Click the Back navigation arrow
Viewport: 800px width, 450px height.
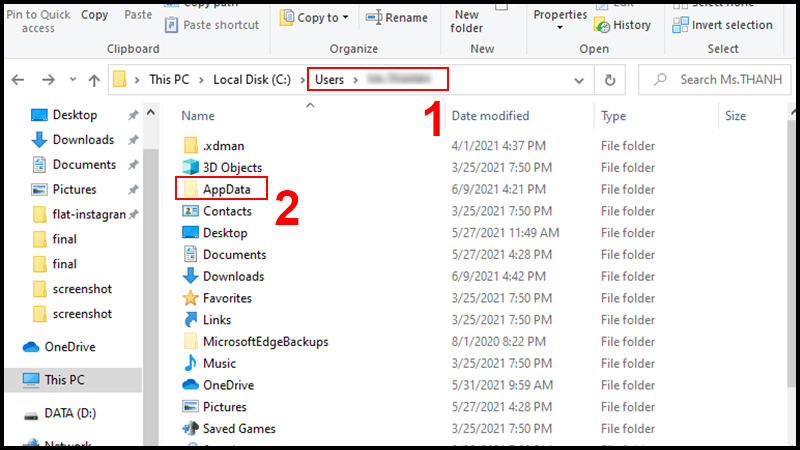coord(18,80)
